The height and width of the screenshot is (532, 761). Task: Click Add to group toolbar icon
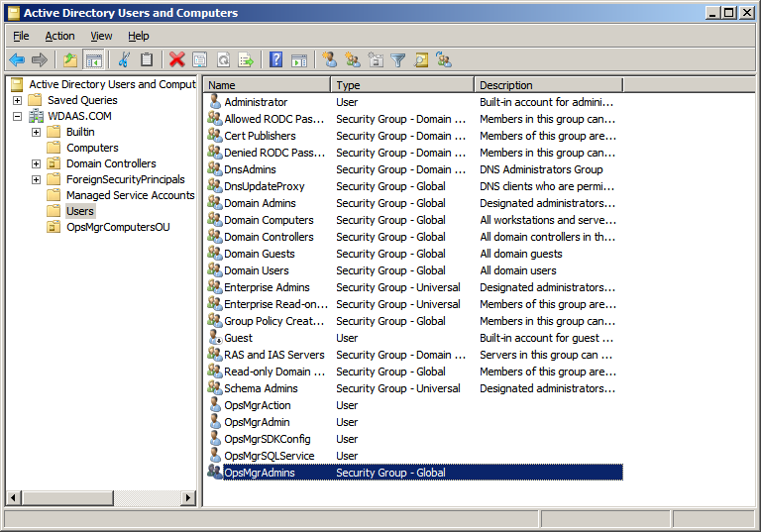coord(444,60)
